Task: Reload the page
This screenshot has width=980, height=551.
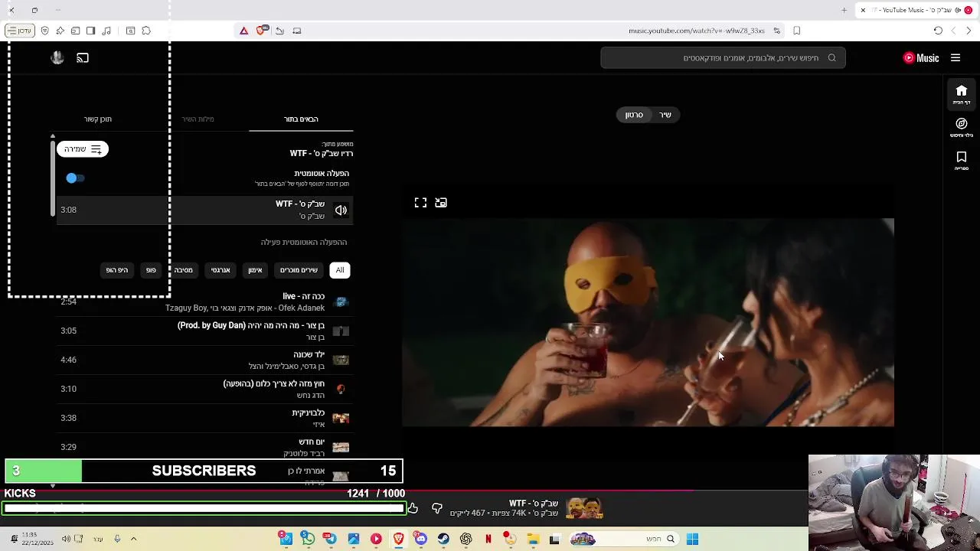Action: 938,31
